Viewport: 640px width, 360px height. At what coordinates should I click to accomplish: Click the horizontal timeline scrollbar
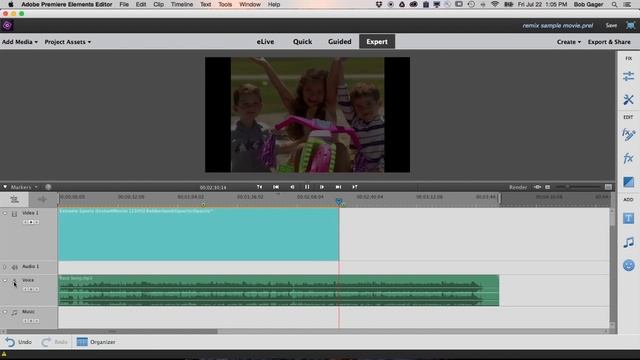pos(112,331)
